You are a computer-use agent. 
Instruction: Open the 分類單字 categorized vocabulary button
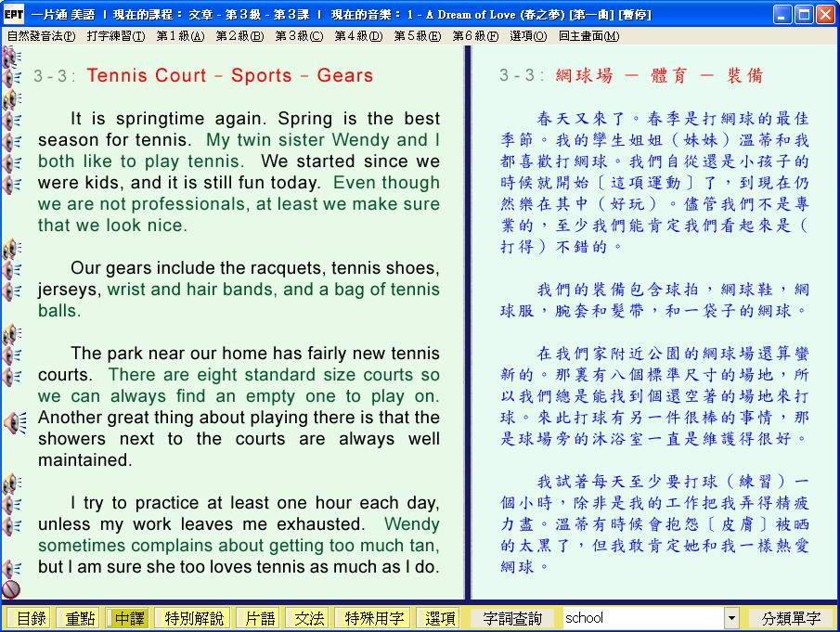[x=791, y=618]
